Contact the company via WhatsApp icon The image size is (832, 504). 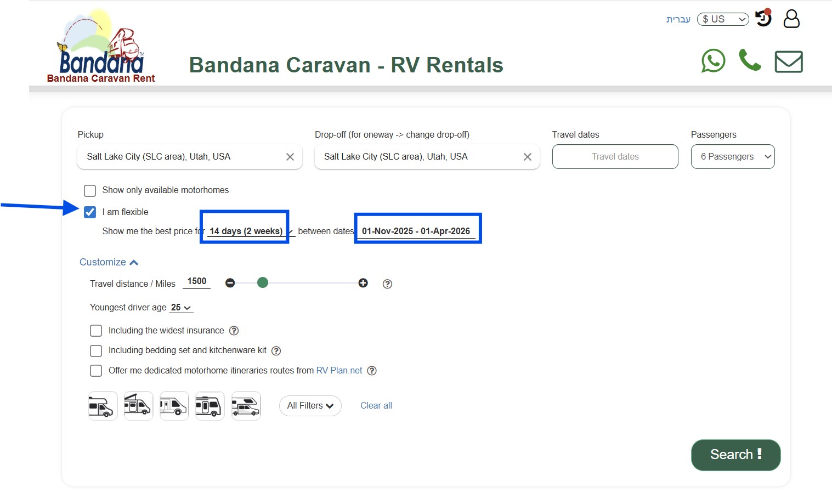[x=713, y=61]
